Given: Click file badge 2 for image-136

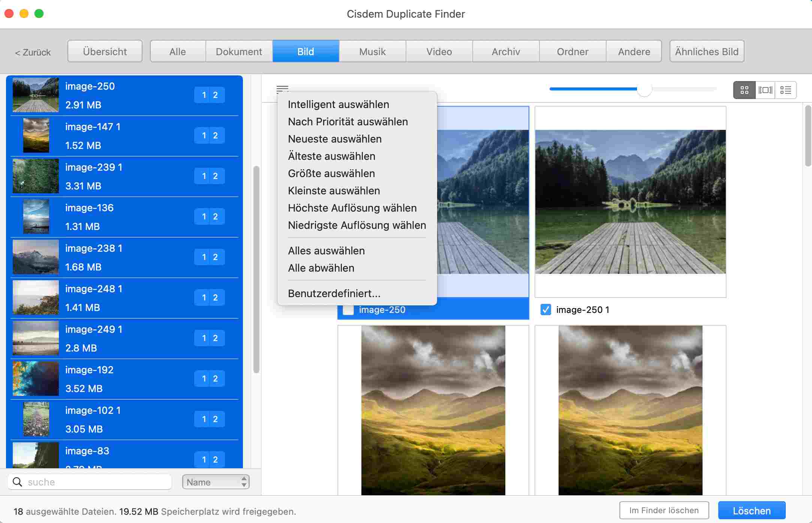Looking at the screenshot, I should point(216,216).
